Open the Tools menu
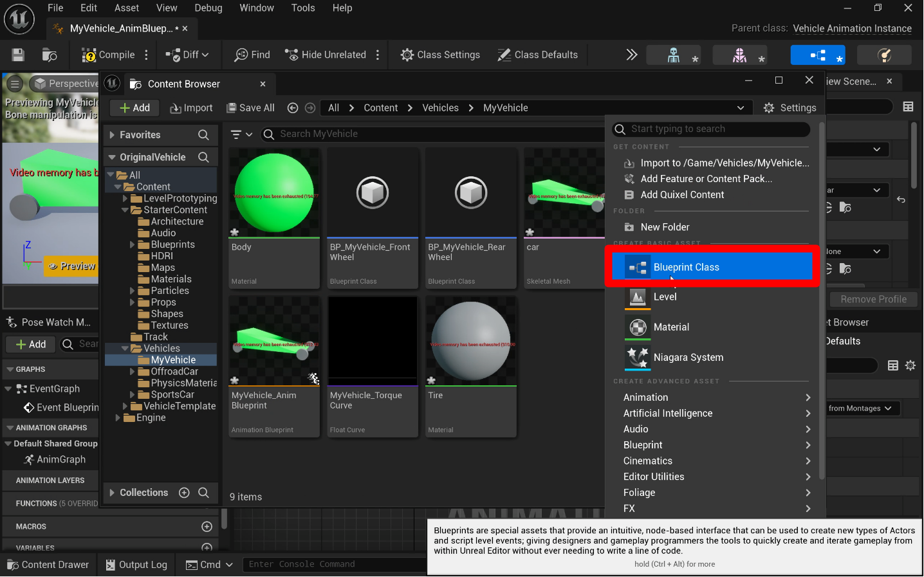The image size is (924, 577). tap(303, 8)
